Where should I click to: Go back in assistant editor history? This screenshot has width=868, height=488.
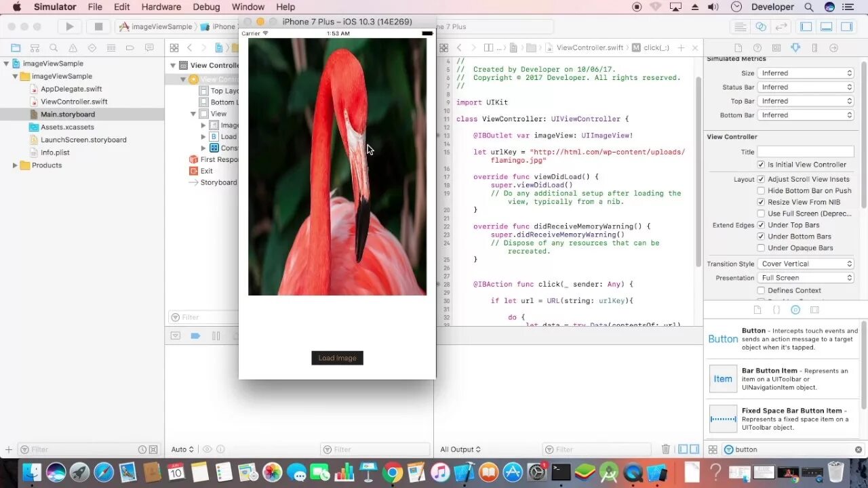[x=459, y=48]
